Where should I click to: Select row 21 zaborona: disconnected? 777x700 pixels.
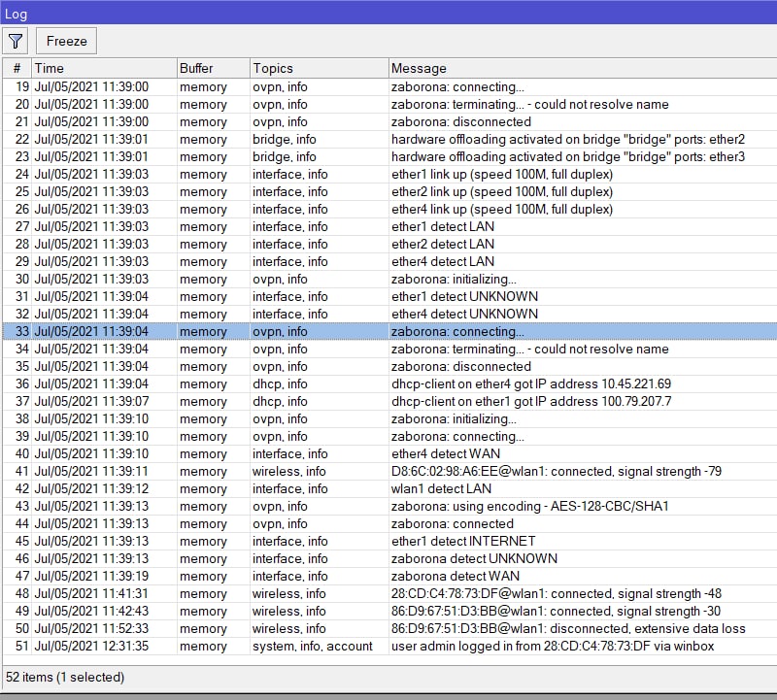coord(390,122)
